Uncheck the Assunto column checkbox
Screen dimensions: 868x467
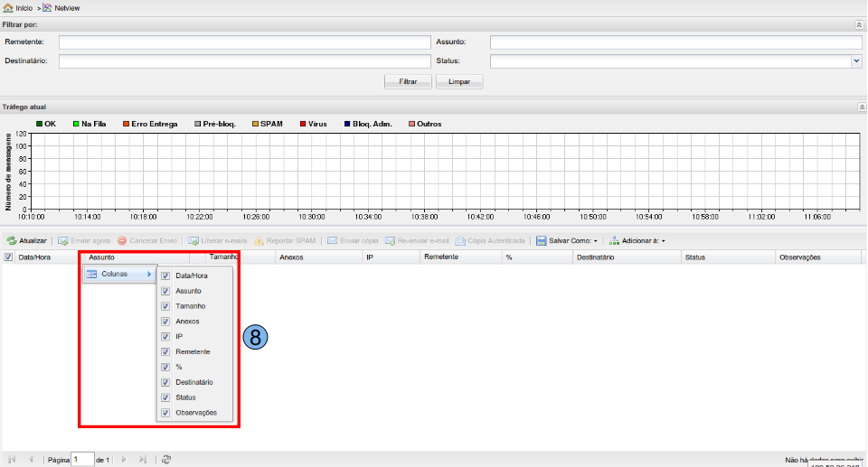(165, 291)
